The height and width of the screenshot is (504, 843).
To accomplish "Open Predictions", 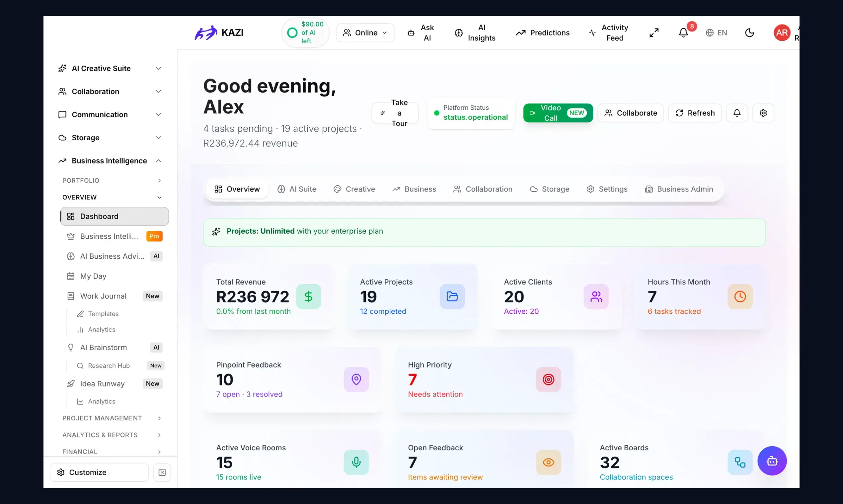I will [x=543, y=32].
